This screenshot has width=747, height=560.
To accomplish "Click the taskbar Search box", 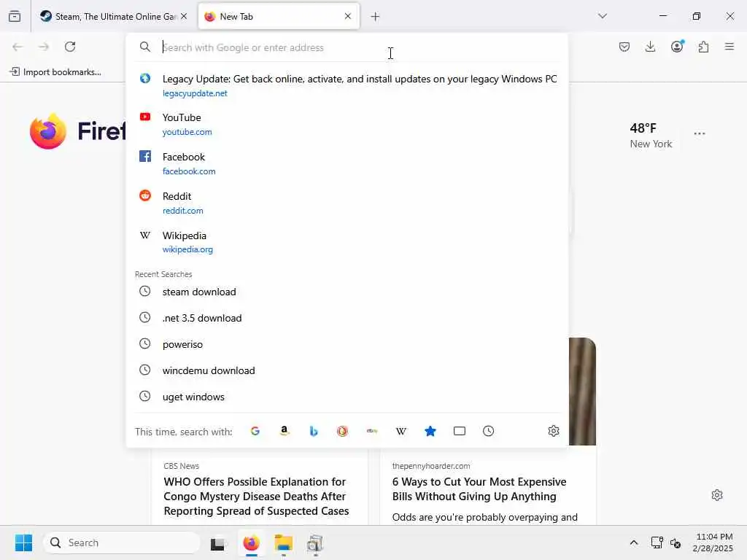I will pos(122,542).
